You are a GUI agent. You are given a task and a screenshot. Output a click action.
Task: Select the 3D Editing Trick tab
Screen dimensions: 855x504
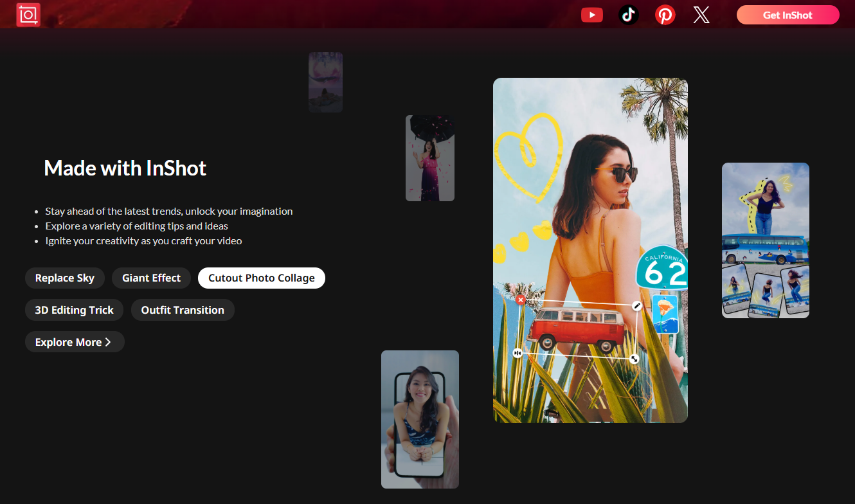pos(75,310)
